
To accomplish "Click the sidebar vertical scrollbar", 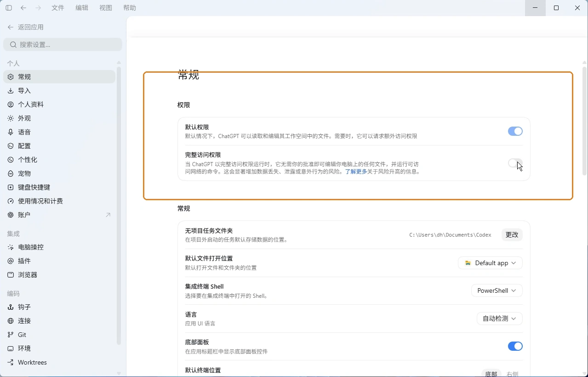I will point(119,206).
